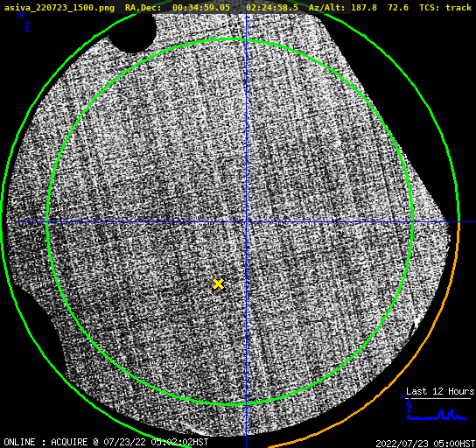Click the Dec value 02:24:58.5
Image resolution: width=476 pixels, height=448 pixels.
click(272, 7)
